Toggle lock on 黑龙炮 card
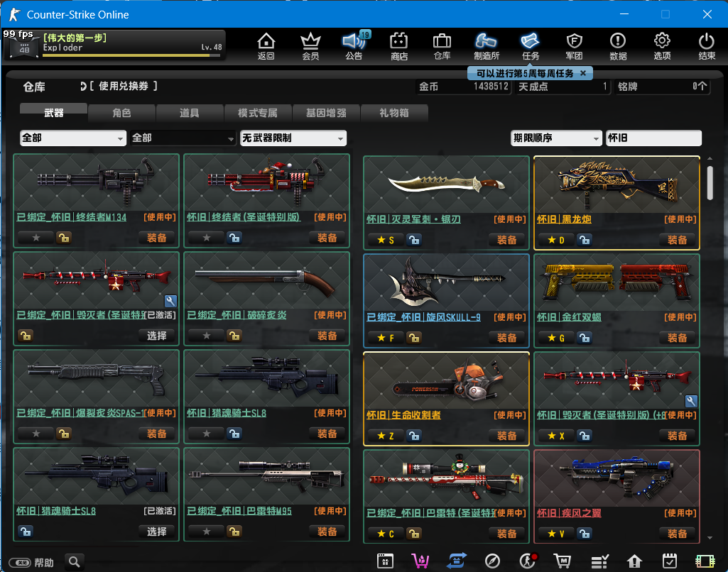The height and width of the screenshot is (572, 728). 584,240
